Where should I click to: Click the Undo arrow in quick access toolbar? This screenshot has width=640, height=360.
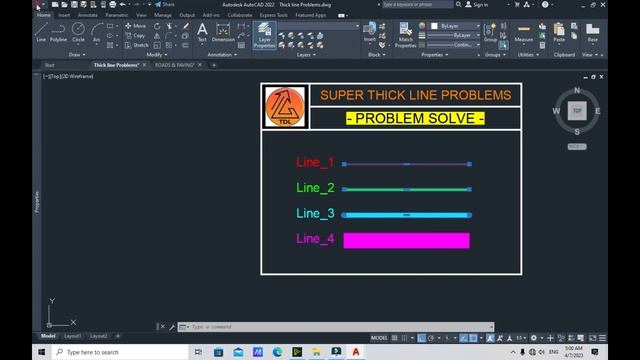click(122, 4)
